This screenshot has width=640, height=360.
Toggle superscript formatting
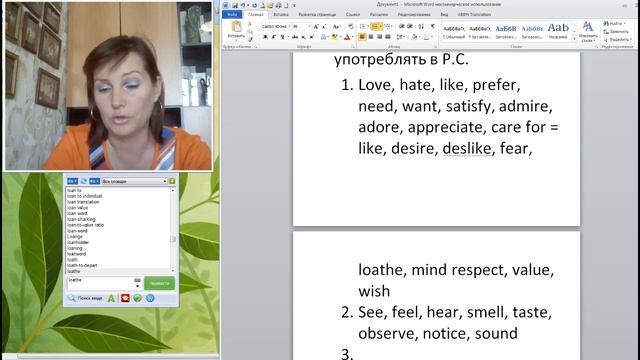click(x=312, y=37)
